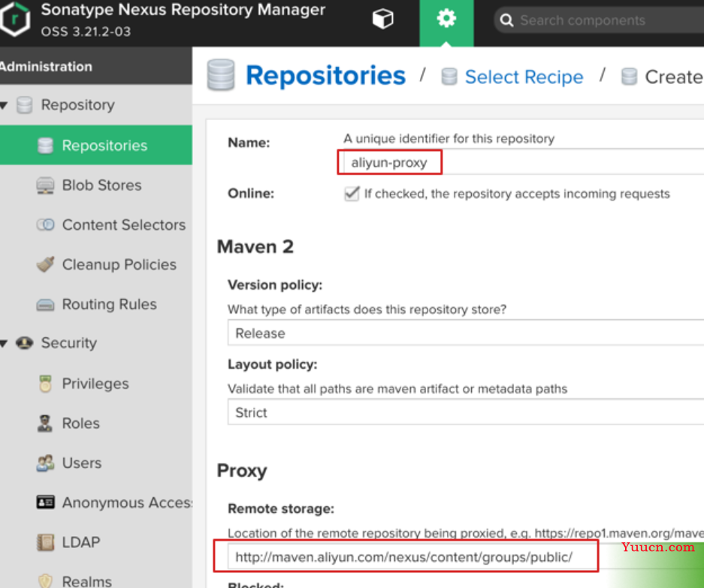Collapse the Security tree section
The width and height of the screenshot is (704, 588).
pos(4,344)
